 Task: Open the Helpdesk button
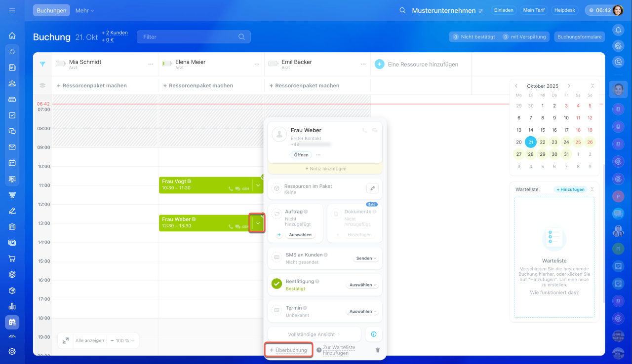(565, 10)
